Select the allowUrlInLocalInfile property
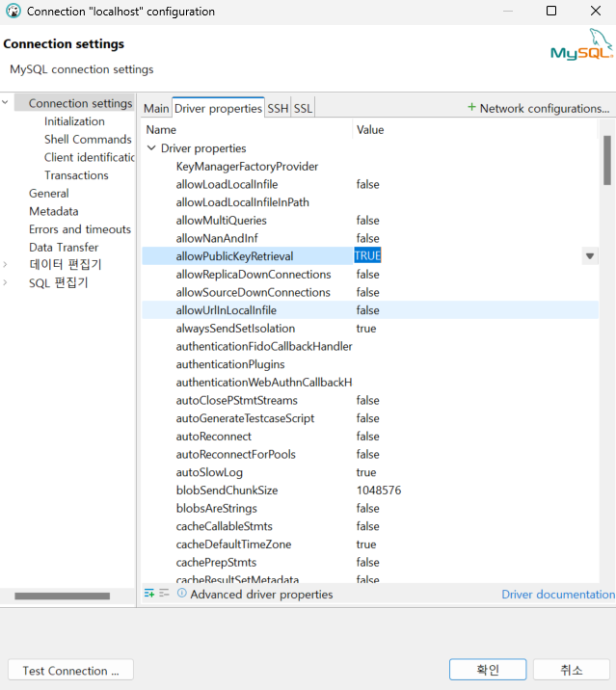 (227, 310)
